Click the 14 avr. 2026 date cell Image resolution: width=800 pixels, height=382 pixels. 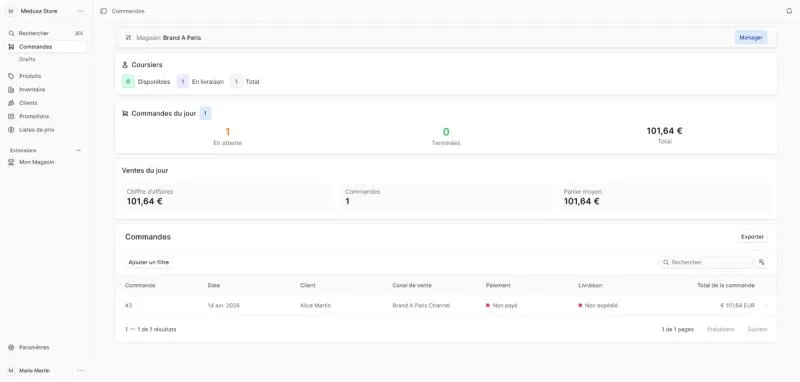pos(223,305)
